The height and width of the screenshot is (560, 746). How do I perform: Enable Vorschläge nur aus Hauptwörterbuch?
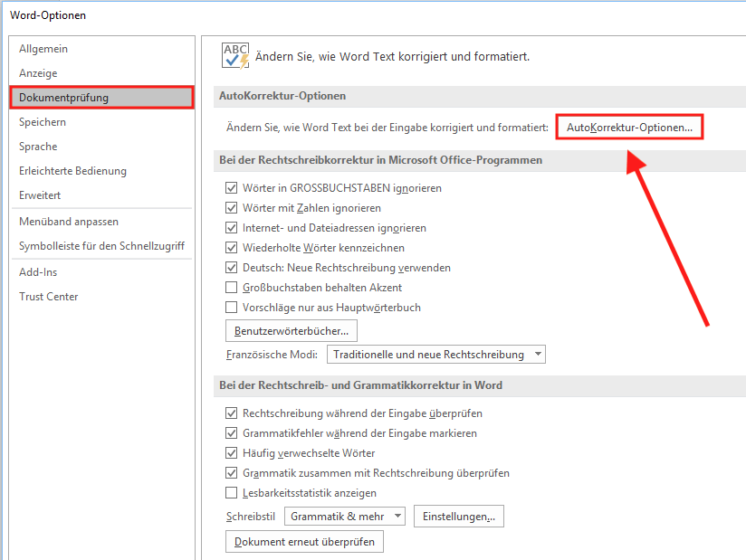pos(232,308)
